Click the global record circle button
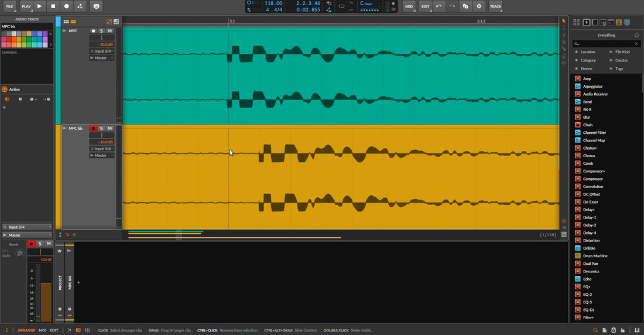The height and width of the screenshot is (335, 644). (67, 6)
